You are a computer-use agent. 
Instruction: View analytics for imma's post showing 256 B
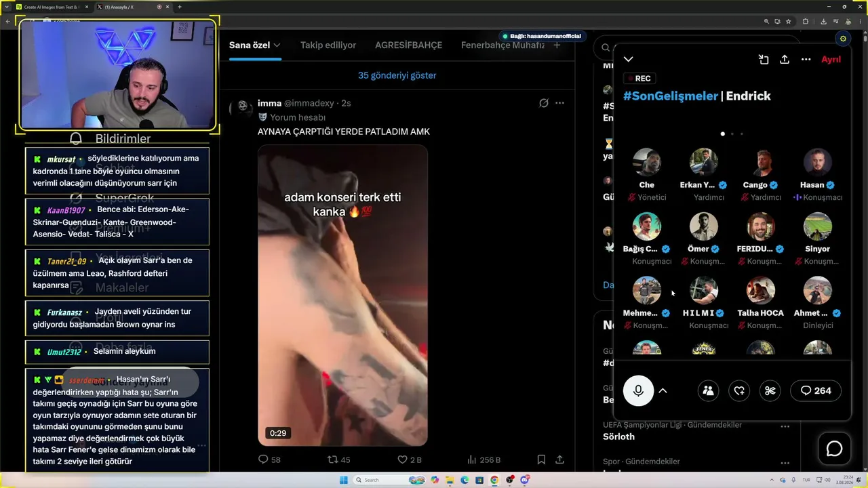(x=484, y=460)
